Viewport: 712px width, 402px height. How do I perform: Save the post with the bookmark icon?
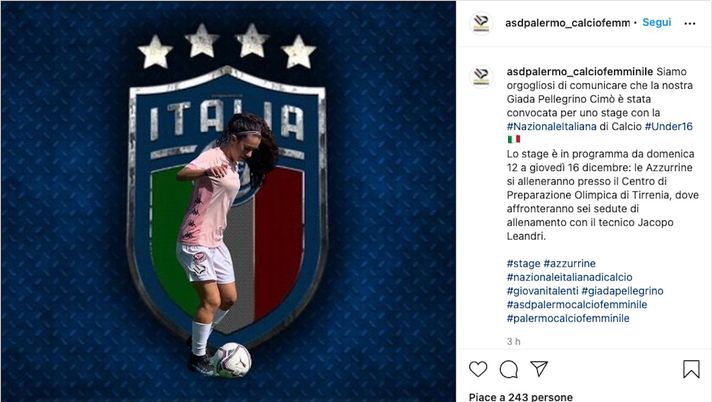tap(691, 369)
